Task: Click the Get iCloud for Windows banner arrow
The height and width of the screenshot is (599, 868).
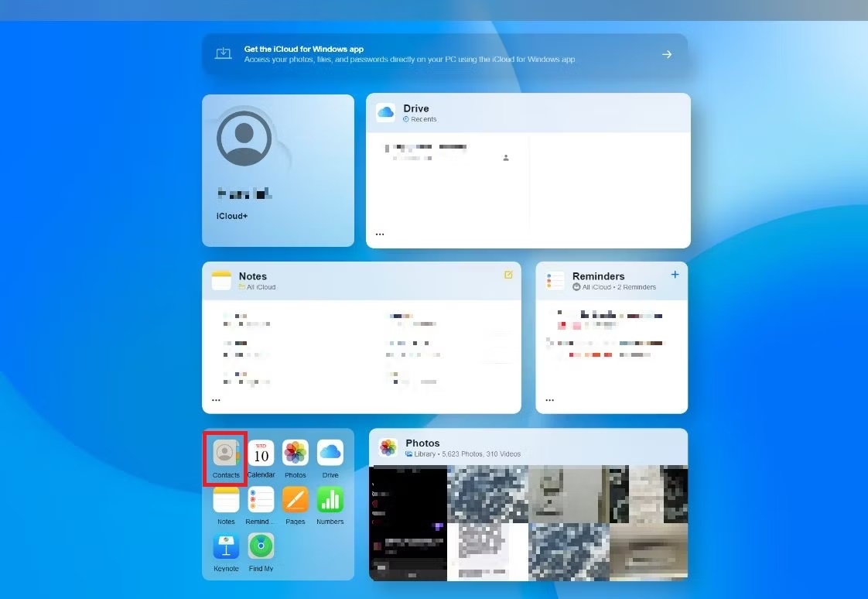Action: click(667, 54)
